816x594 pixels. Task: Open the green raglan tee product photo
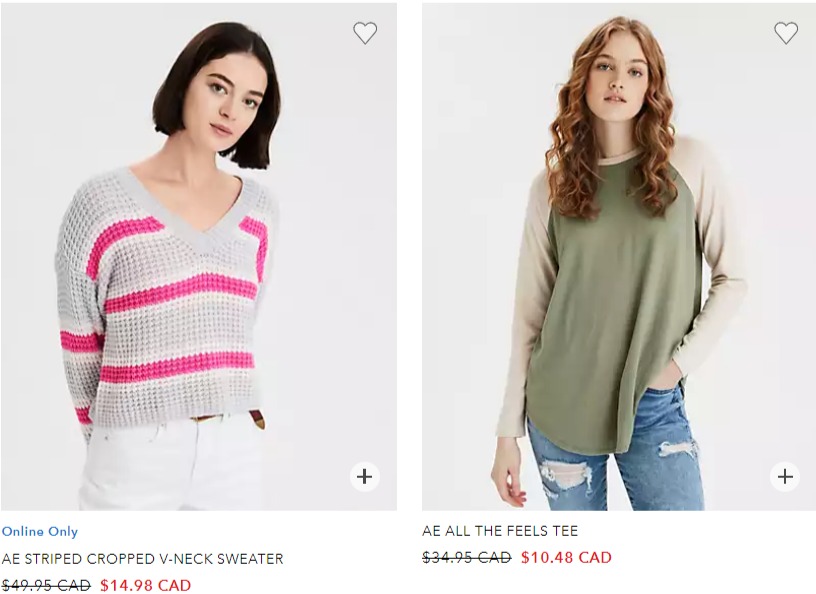[619, 257]
